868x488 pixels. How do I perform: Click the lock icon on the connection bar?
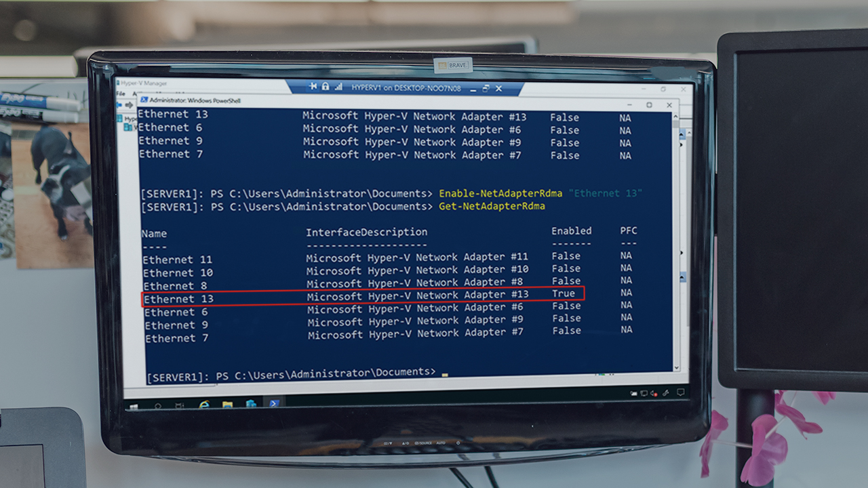(325, 87)
